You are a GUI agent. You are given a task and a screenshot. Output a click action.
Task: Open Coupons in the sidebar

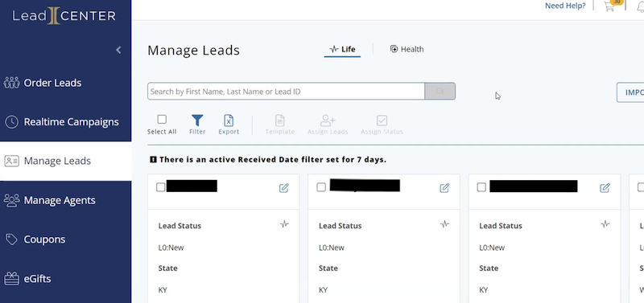pyautogui.click(x=66, y=239)
